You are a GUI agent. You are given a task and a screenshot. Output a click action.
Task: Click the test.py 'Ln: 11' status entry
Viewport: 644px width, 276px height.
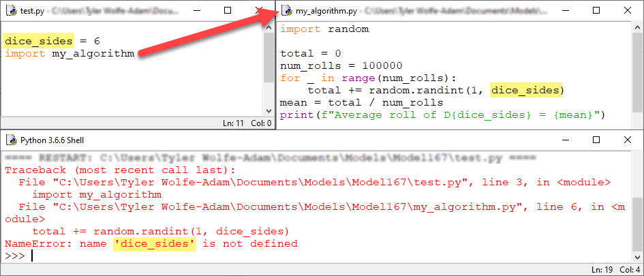[233, 123]
